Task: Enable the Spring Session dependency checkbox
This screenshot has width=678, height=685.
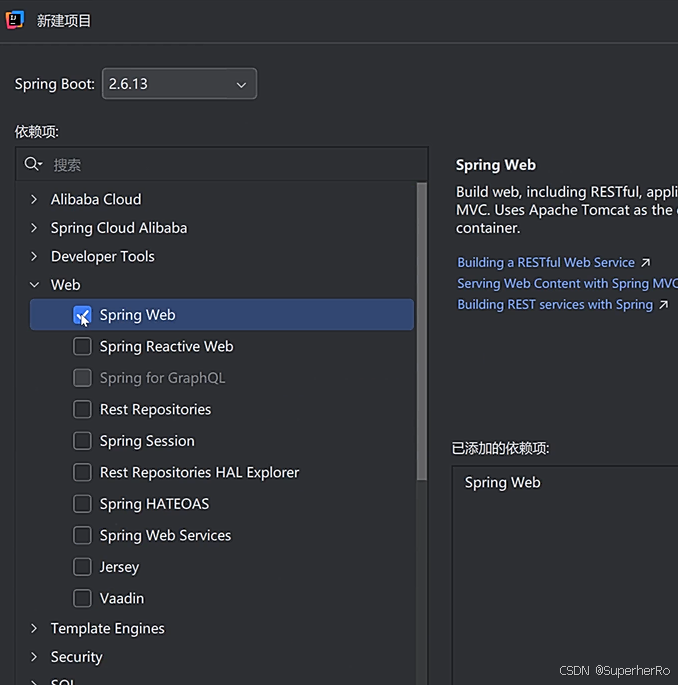Action: click(82, 441)
